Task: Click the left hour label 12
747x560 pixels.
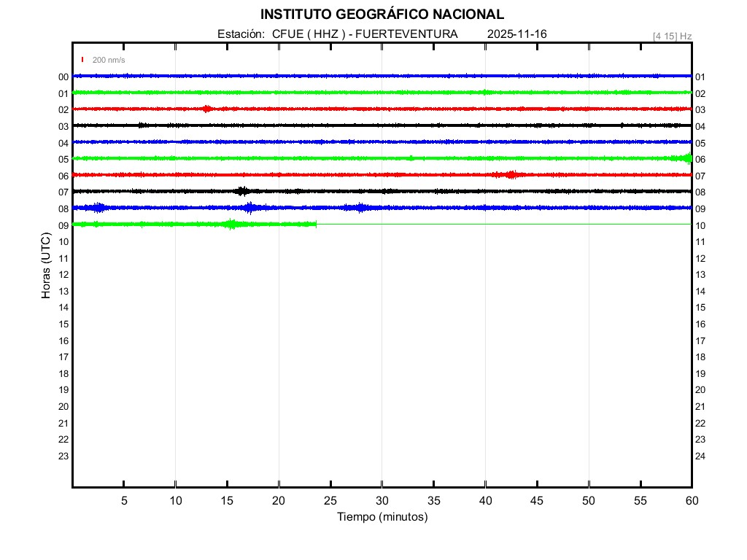Action: pyautogui.click(x=63, y=275)
